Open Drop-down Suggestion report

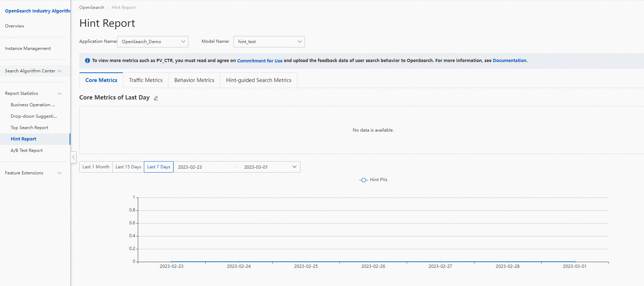tap(34, 116)
